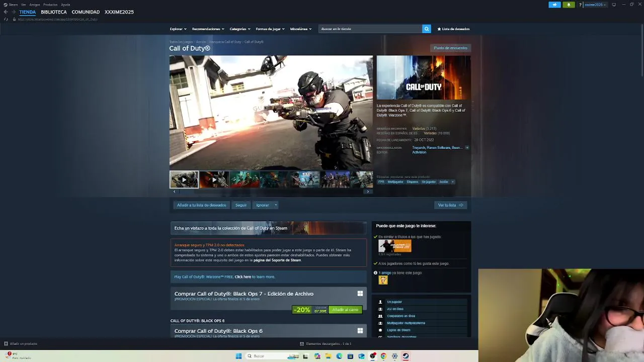Open Google Chrome from the taskbar
The height and width of the screenshot is (362, 644).
(x=383, y=356)
